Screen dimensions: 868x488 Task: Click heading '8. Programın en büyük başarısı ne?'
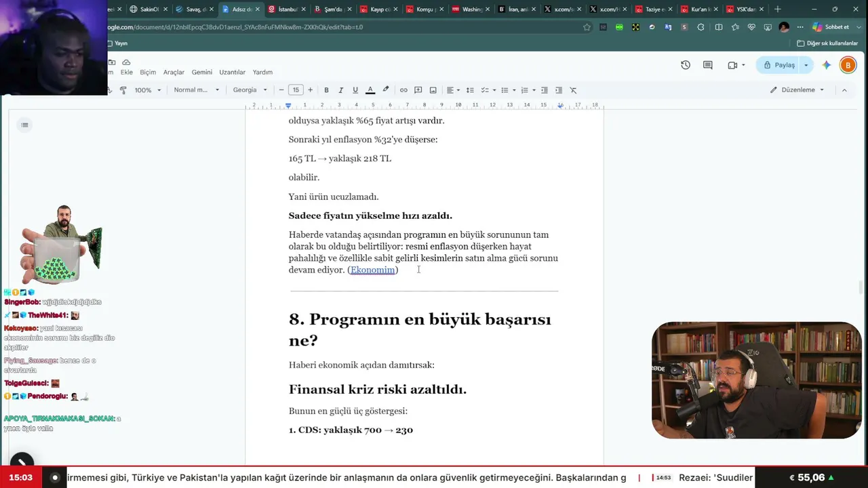tap(420, 329)
